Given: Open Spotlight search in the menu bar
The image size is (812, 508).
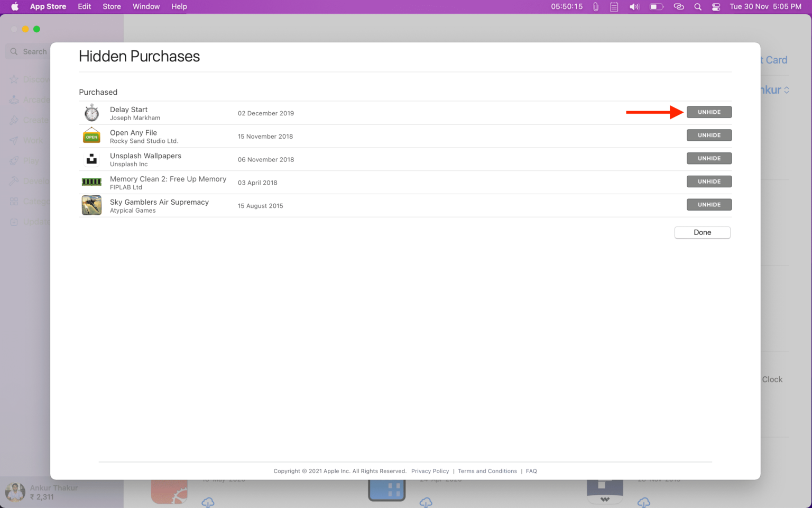Looking at the screenshot, I should (x=698, y=7).
